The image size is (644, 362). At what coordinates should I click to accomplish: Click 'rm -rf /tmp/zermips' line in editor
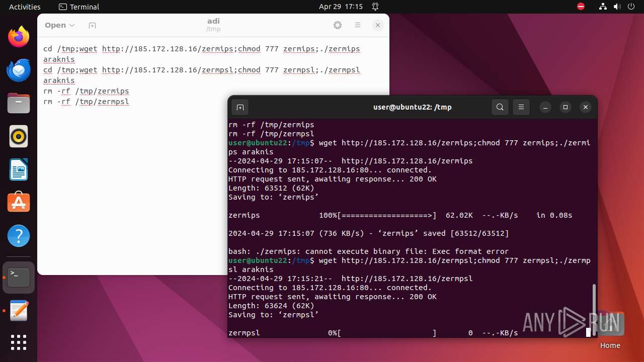[86, 91]
